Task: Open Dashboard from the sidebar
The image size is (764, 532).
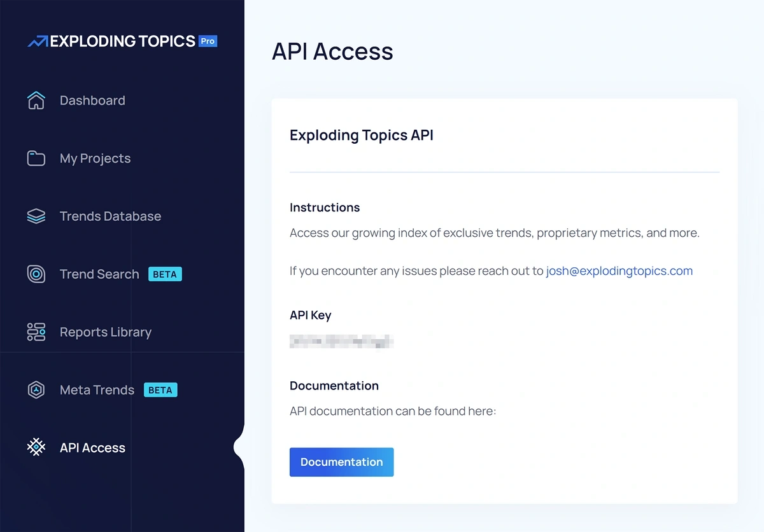Action: click(x=92, y=101)
